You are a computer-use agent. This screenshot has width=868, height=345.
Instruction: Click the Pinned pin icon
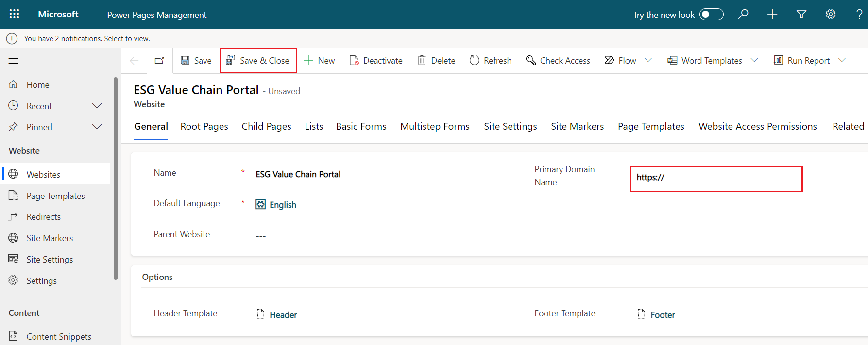click(13, 127)
